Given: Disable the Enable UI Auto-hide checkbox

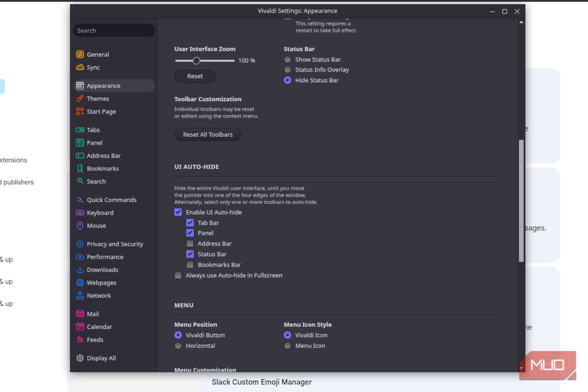Looking at the screenshot, I should pos(178,212).
